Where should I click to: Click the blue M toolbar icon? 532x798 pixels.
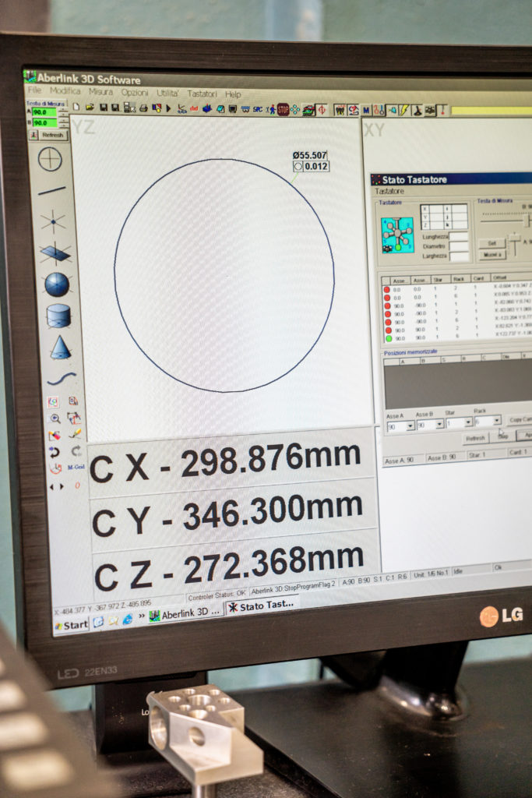(365, 110)
